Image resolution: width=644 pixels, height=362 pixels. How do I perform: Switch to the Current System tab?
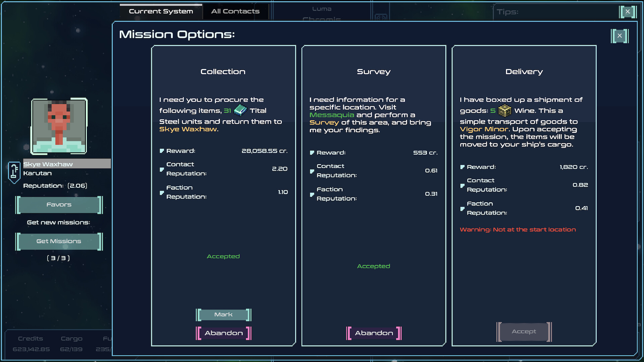(x=161, y=11)
